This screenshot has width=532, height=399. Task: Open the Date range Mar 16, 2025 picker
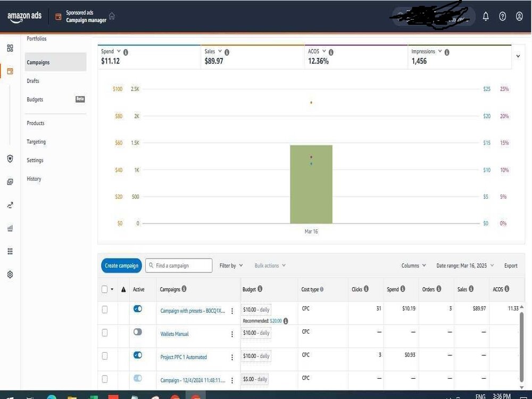(x=465, y=265)
